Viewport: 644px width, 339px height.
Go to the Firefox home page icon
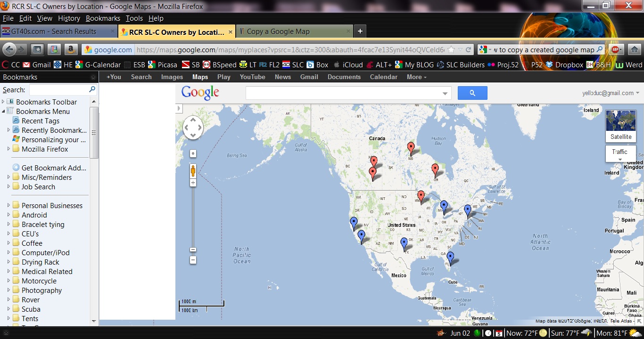click(x=634, y=49)
